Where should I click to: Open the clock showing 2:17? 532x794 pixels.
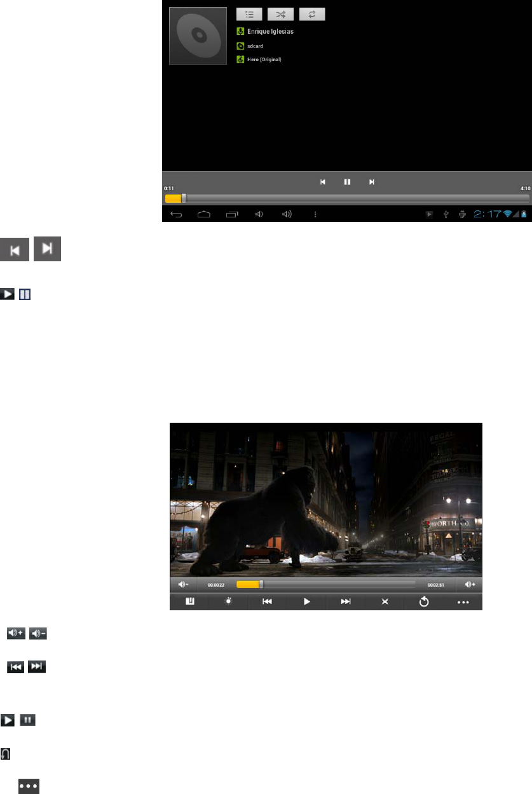(x=486, y=214)
